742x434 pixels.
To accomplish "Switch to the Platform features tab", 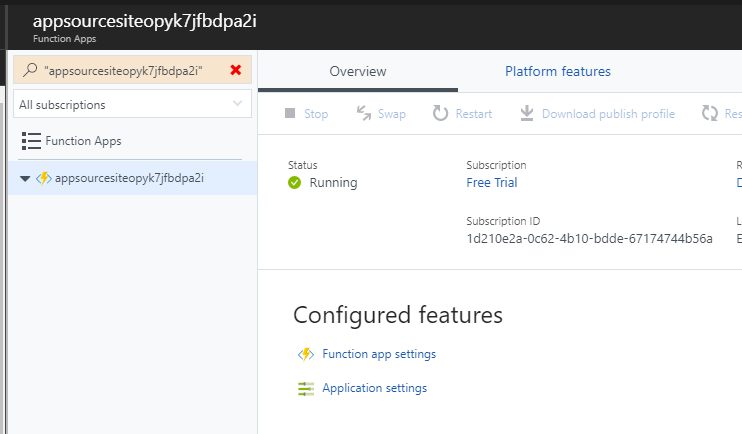I will click(x=557, y=72).
